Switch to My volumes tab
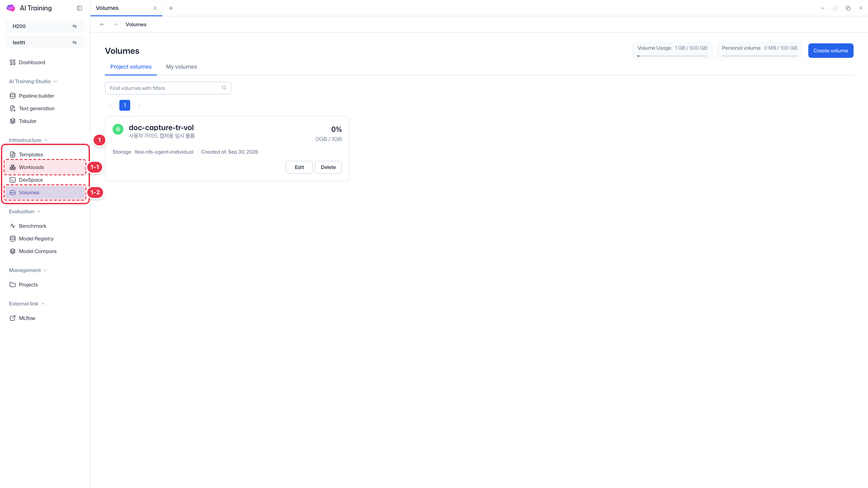Viewport: 868px width, 488px height. click(x=181, y=67)
